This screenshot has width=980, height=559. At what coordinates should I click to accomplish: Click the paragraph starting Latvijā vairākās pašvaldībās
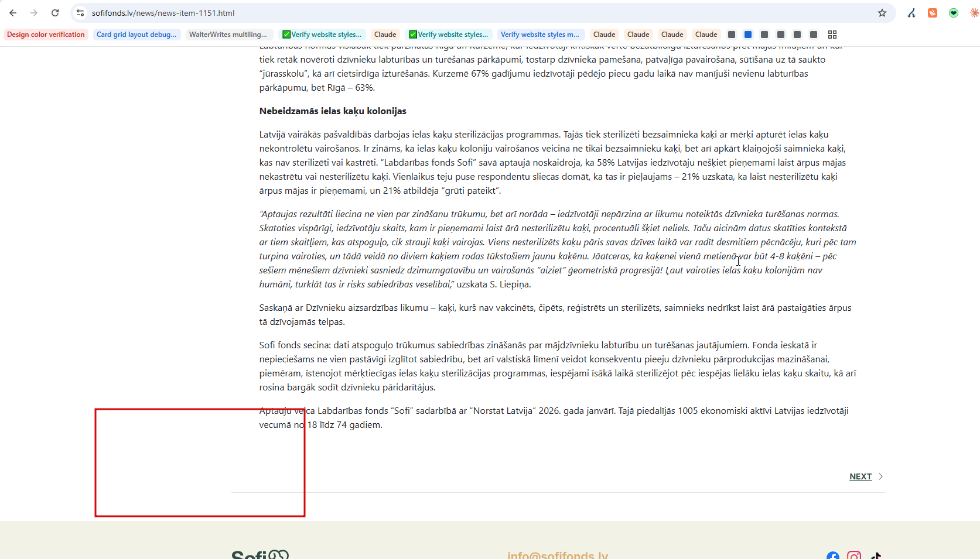click(552, 163)
